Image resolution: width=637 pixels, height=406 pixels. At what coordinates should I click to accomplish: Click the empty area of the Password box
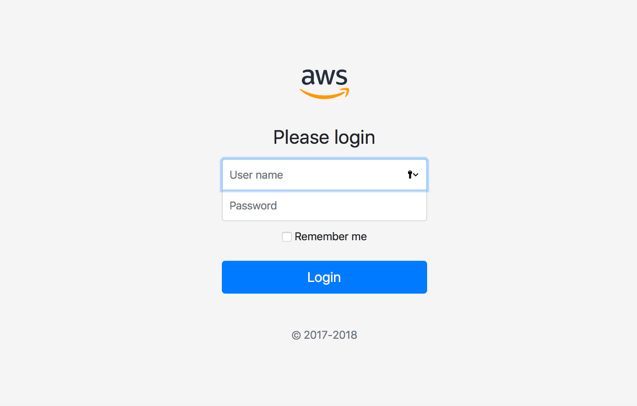pyautogui.click(x=351, y=206)
